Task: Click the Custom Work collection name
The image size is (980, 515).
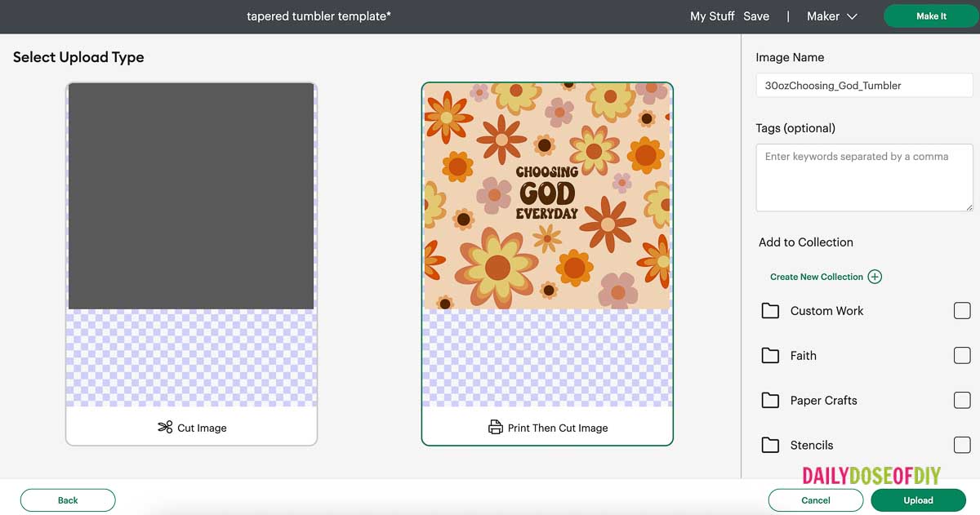Action: point(826,311)
